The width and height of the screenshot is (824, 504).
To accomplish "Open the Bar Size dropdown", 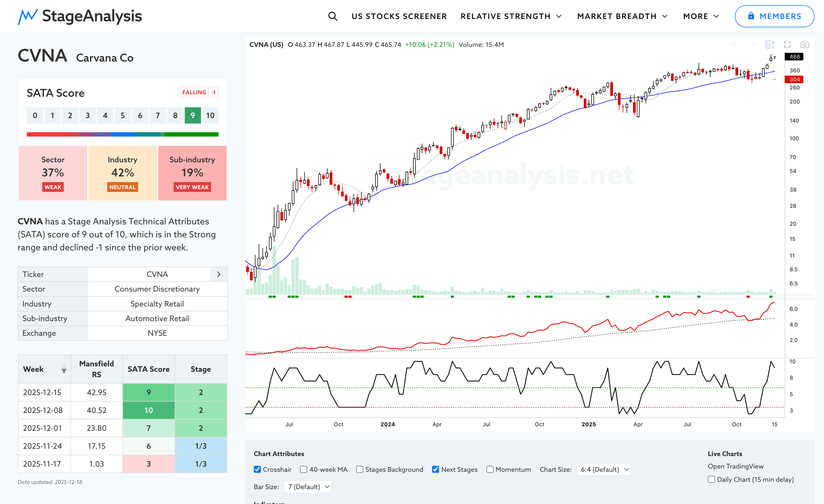I will point(308,487).
